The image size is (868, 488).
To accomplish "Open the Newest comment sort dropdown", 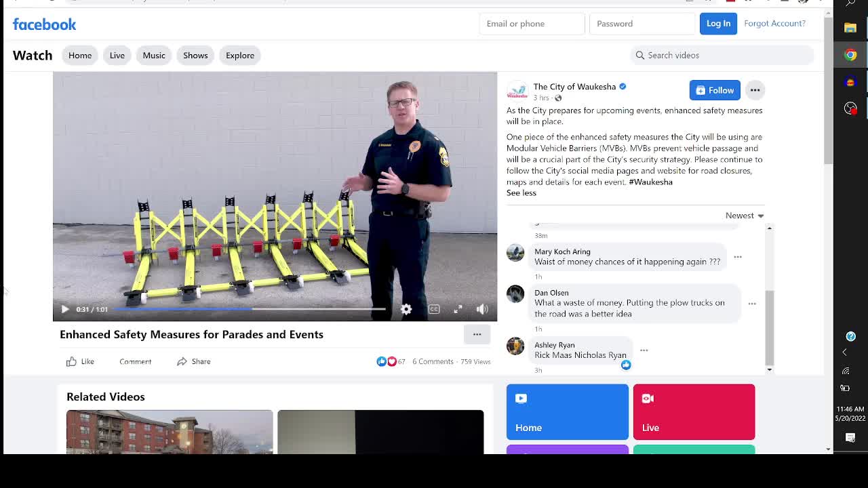I will (745, 216).
